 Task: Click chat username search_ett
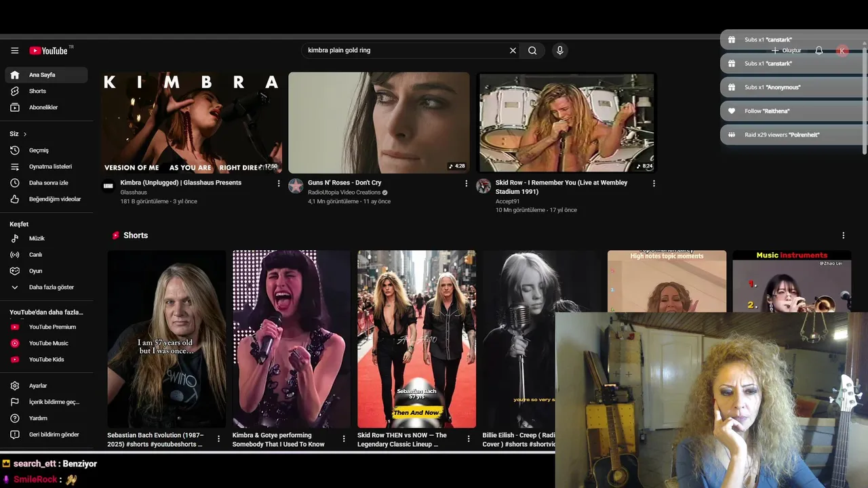(35, 464)
